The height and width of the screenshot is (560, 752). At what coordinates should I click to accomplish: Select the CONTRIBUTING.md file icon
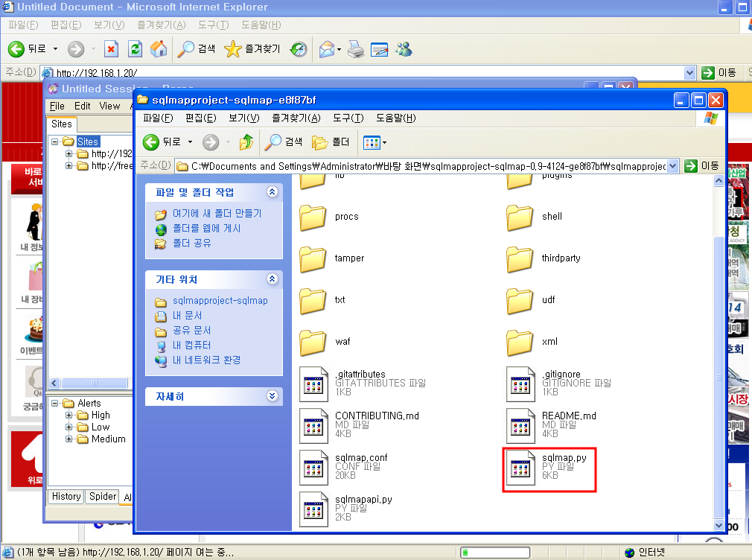(313, 426)
